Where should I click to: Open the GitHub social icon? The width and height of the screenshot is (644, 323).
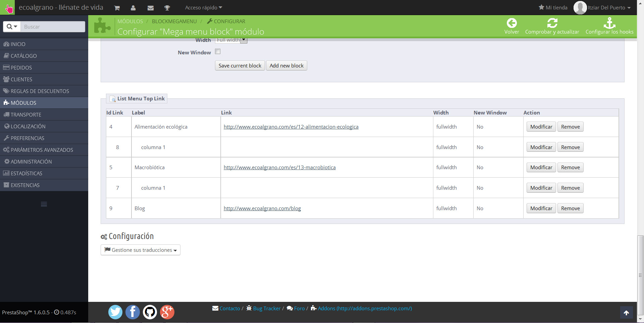coord(150,312)
